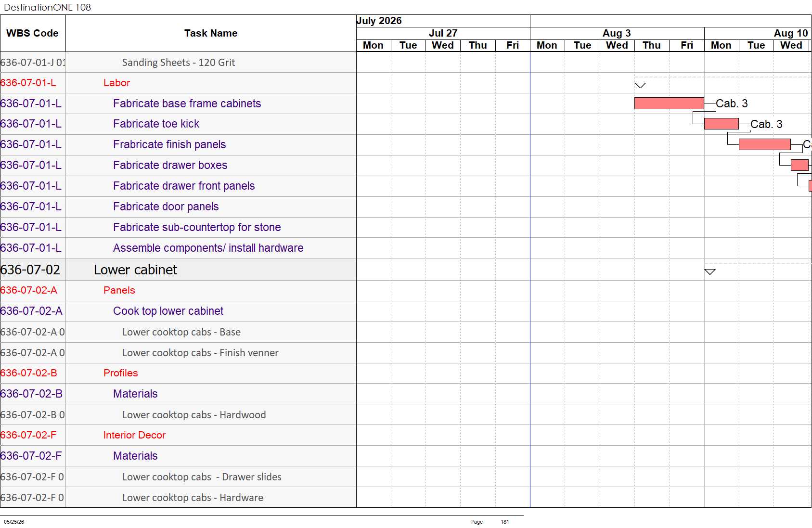
Task: Select the Interior Decor group row
Action: [x=178, y=435]
